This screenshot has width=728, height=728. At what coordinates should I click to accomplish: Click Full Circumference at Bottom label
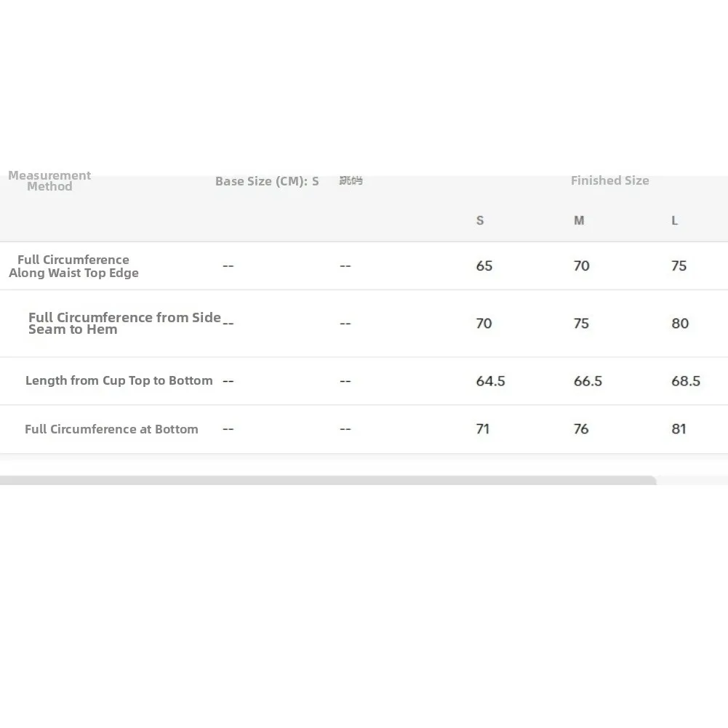[111, 429]
